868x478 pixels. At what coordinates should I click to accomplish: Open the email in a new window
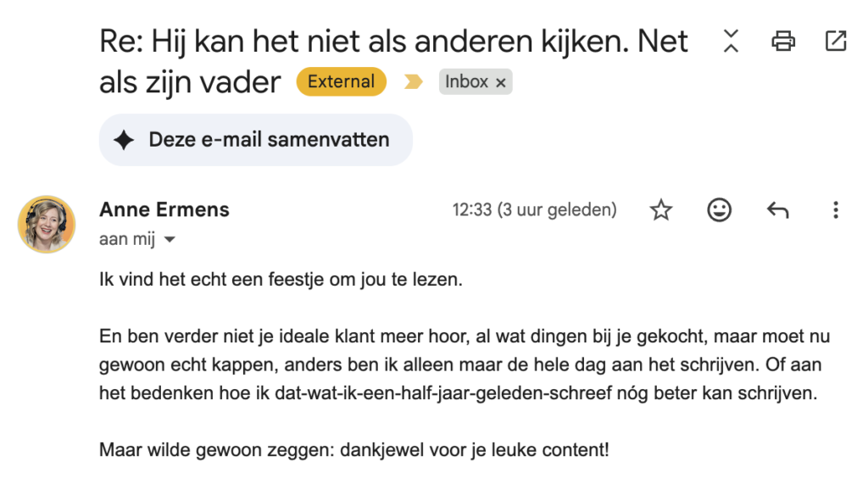(x=835, y=41)
